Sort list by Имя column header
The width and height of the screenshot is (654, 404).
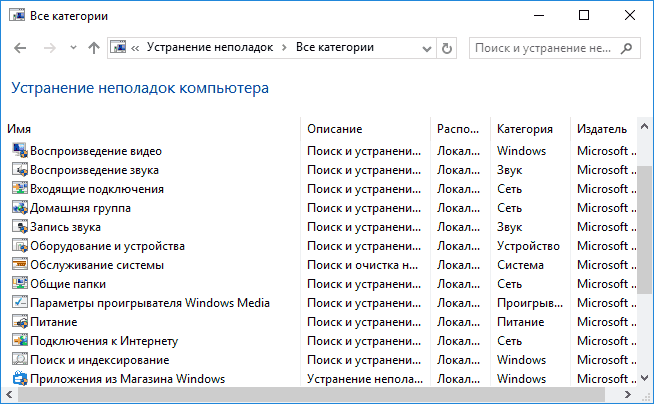[x=19, y=129]
